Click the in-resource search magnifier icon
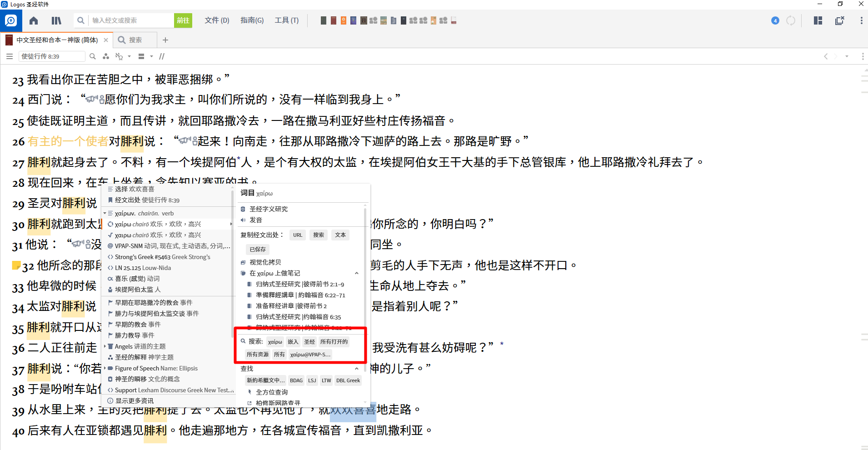 [x=93, y=56]
